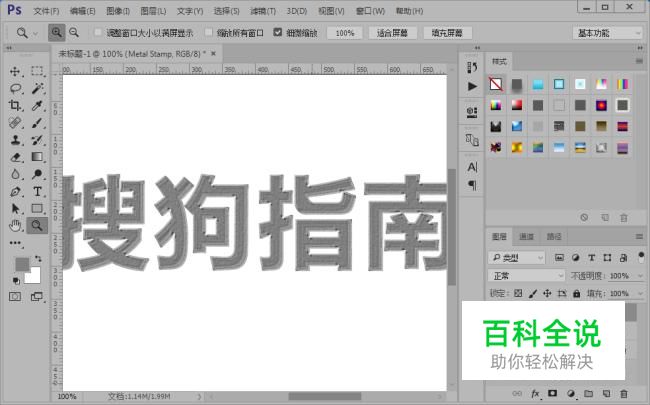Viewport: 650px width, 405px height.
Task: Select the Eyedropper tool
Action: (x=37, y=105)
